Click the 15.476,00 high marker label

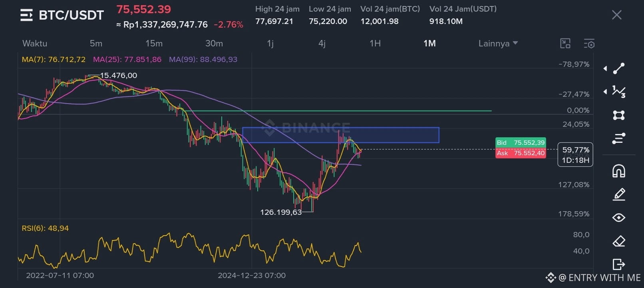click(118, 76)
